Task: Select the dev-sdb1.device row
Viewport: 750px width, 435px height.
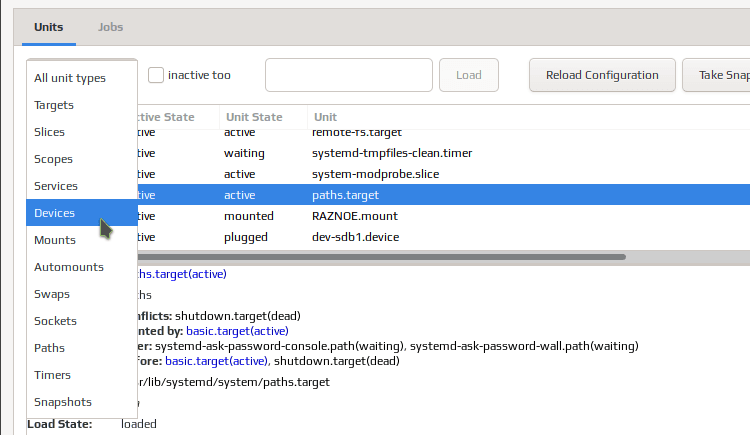Action: click(444, 237)
